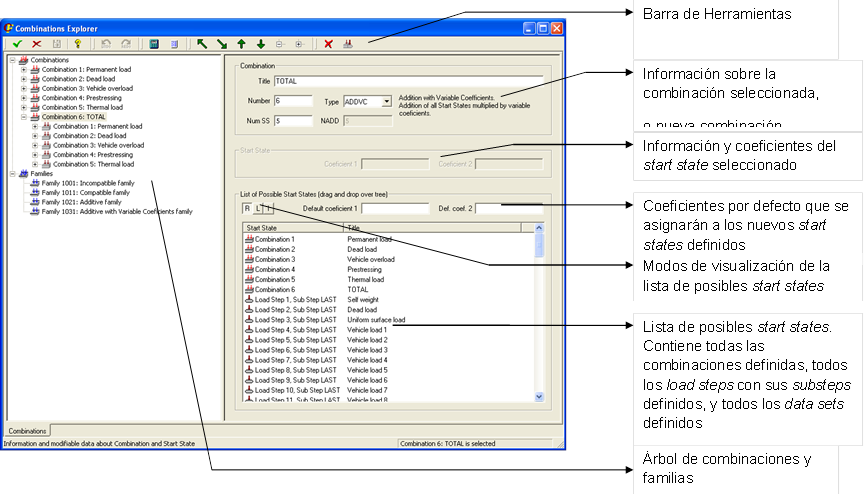Image resolution: width=864 pixels, height=495 pixels.
Task: Click the list scrollbar up arrow
Action: coord(539,228)
